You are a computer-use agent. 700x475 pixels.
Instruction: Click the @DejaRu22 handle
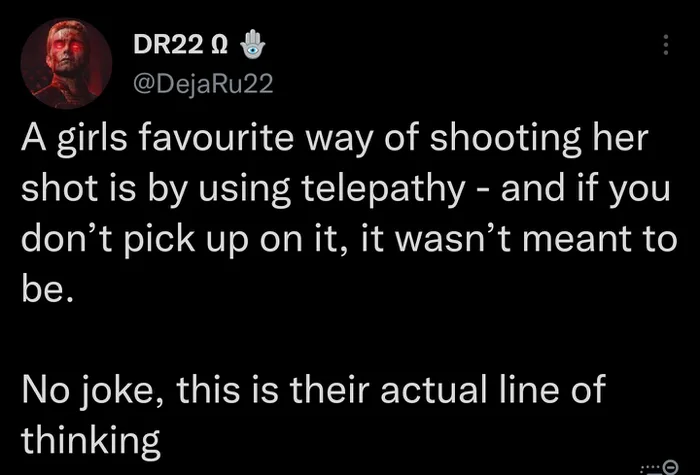pos(203,83)
